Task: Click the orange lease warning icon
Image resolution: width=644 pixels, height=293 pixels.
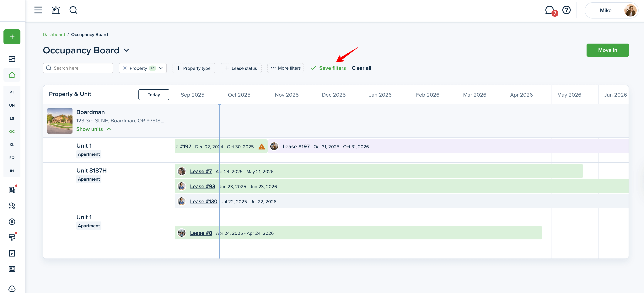Action: [261, 147]
